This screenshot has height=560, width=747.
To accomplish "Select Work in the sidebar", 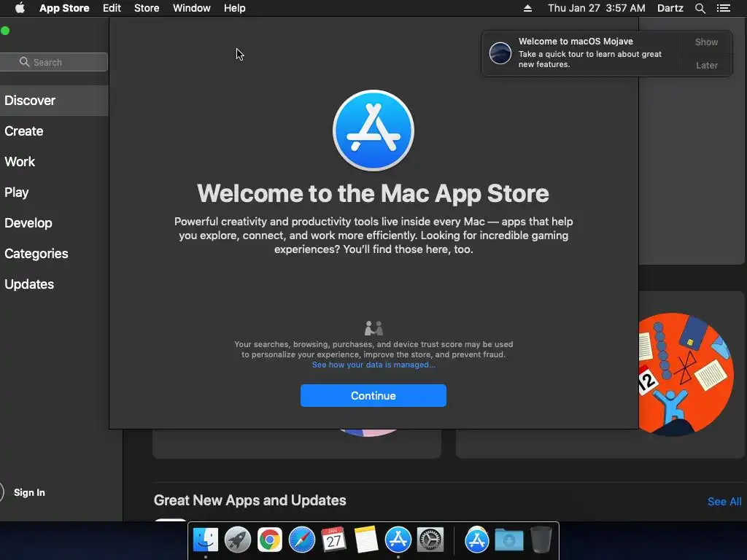I will (54, 161).
